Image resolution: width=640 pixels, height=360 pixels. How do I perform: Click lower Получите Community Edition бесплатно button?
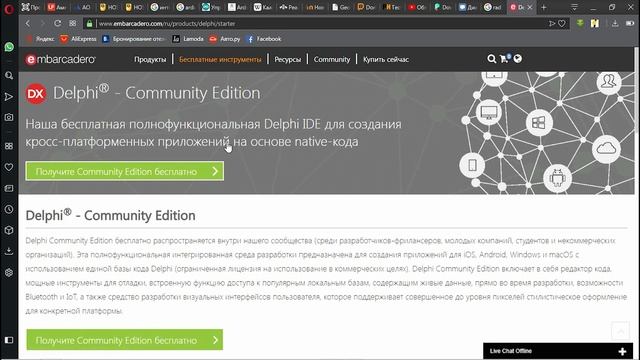click(124, 340)
